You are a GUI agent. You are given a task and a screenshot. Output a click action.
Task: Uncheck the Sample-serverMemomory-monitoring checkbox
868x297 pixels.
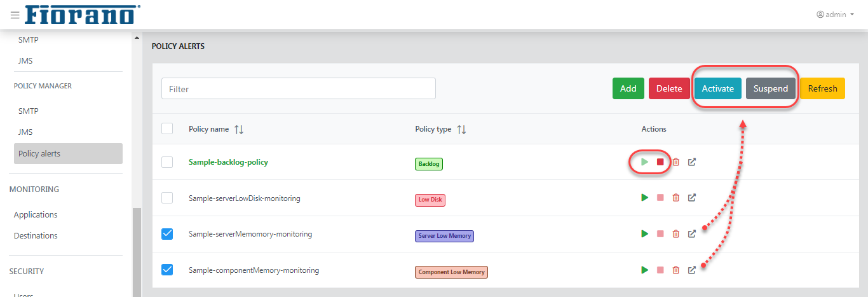(167, 234)
